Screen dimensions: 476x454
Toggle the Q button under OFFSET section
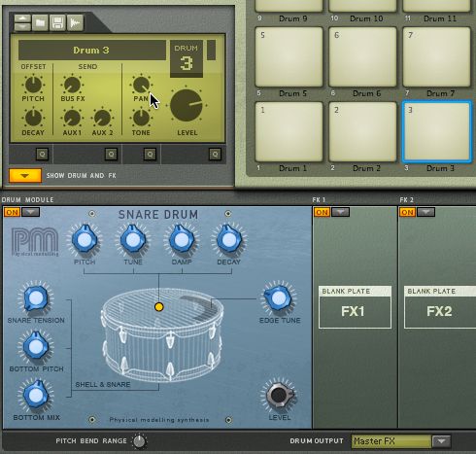[x=42, y=155]
